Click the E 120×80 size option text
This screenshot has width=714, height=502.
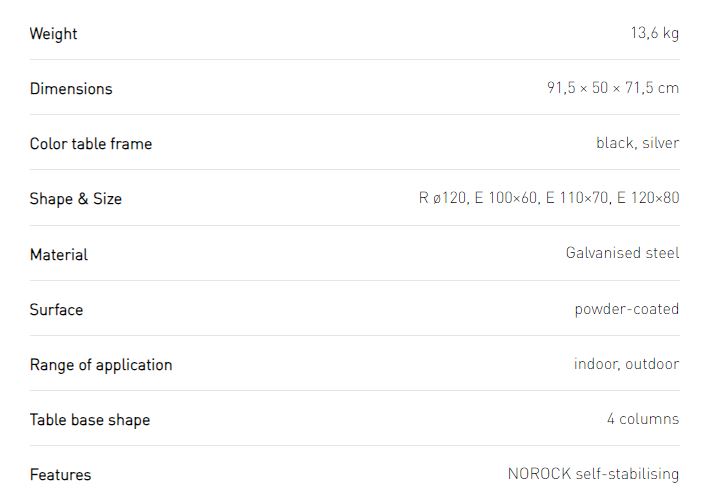(x=648, y=198)
